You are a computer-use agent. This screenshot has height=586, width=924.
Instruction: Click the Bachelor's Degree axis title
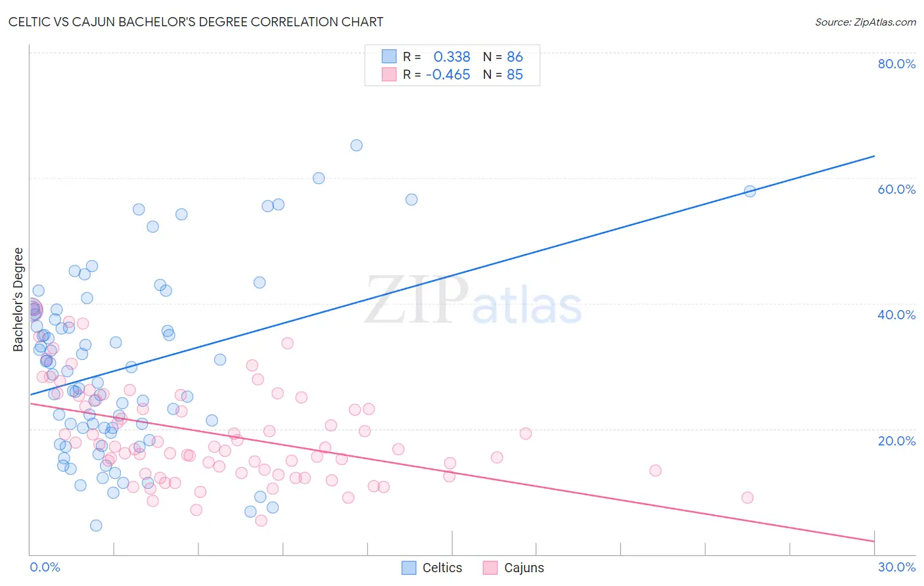point(18,300)
